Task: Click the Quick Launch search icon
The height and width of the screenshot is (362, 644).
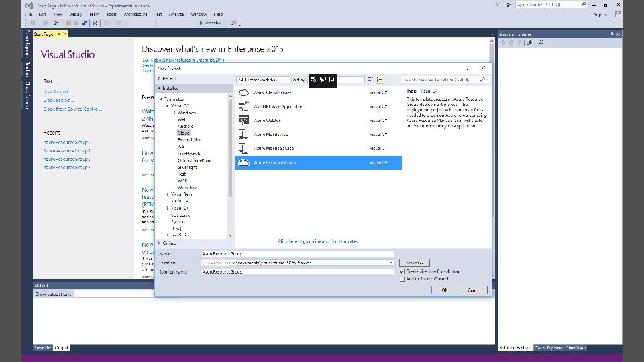Action: 583,5
